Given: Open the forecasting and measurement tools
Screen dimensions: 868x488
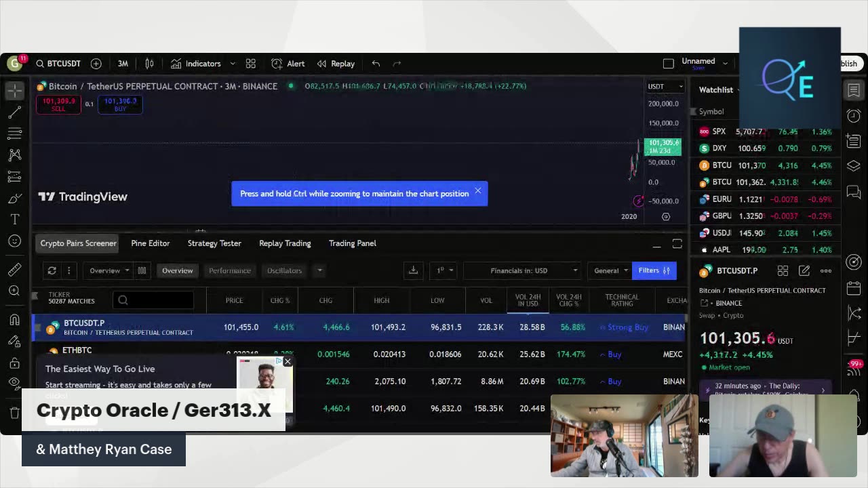Looking at the screenshot, I should coord(15,177).
